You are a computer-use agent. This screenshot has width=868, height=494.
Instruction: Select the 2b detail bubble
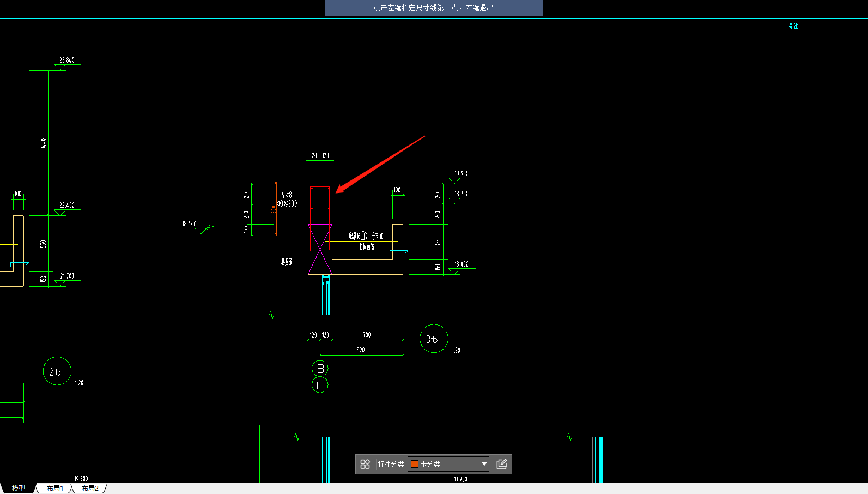pos(57,371)
